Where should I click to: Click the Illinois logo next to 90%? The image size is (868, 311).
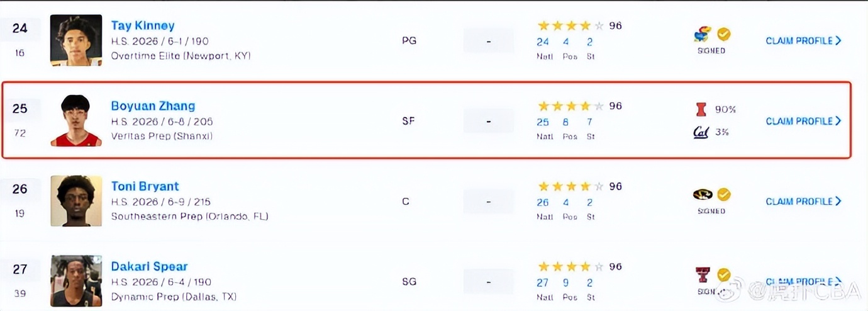pos(701,110)
